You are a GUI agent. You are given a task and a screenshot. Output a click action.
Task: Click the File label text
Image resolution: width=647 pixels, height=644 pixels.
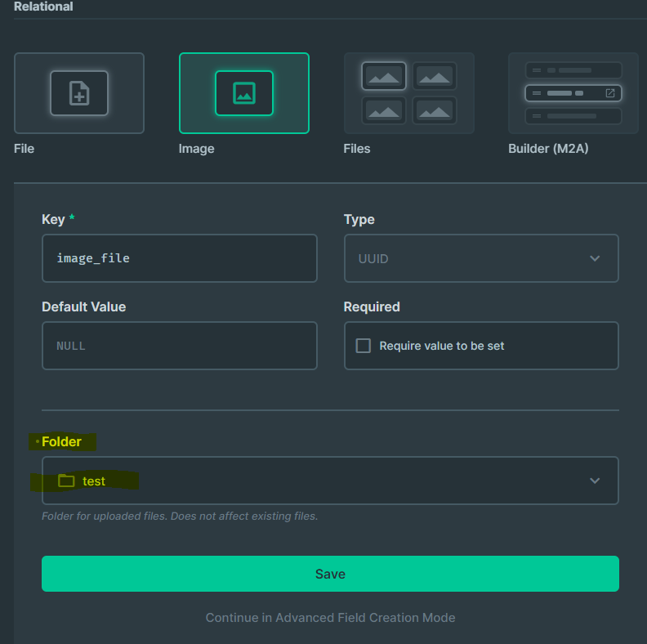[x=24, y=149]
